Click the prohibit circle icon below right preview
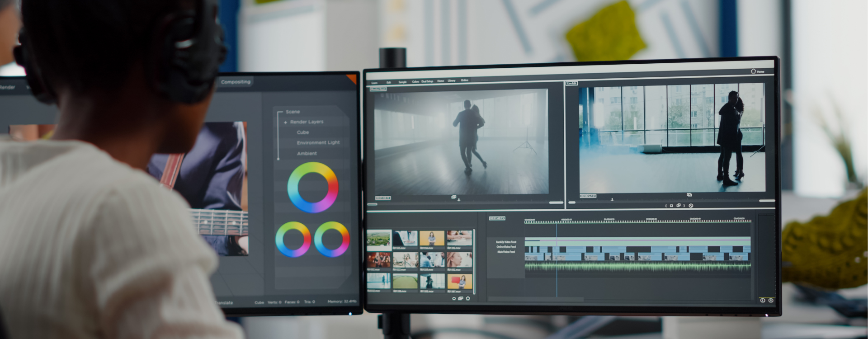The width and height of the screenshot is (868, 339). [x=691, y=206]
